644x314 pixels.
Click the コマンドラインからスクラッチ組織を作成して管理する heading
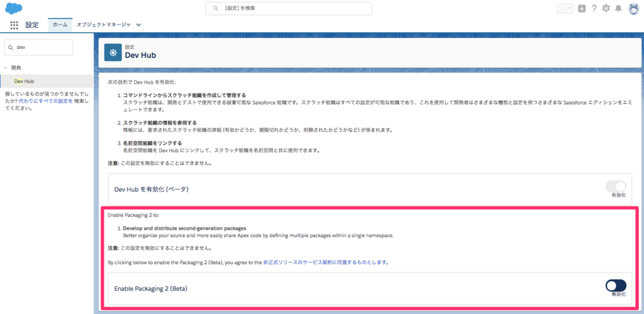click(x=184, y=96)
